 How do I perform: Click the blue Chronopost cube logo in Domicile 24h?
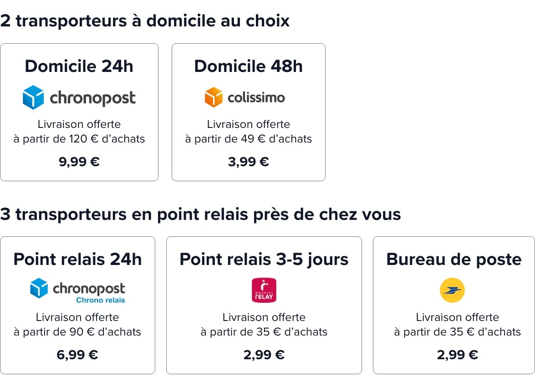[x=33, y=97]
